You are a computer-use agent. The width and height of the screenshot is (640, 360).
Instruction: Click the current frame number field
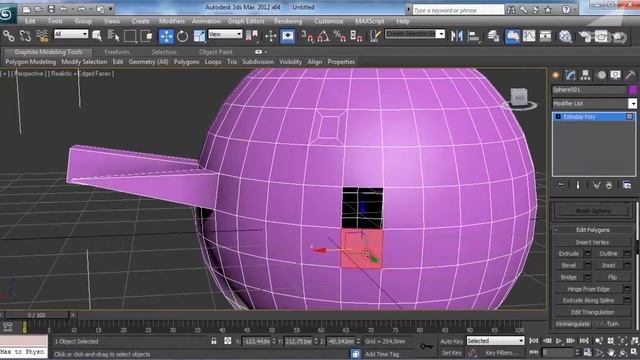[x=558, y=352]
